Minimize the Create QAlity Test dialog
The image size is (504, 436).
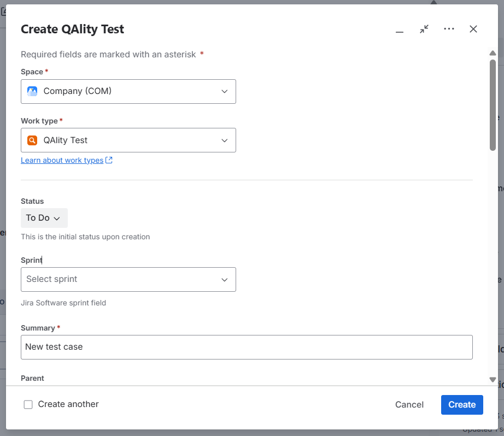tap(399, 30)
